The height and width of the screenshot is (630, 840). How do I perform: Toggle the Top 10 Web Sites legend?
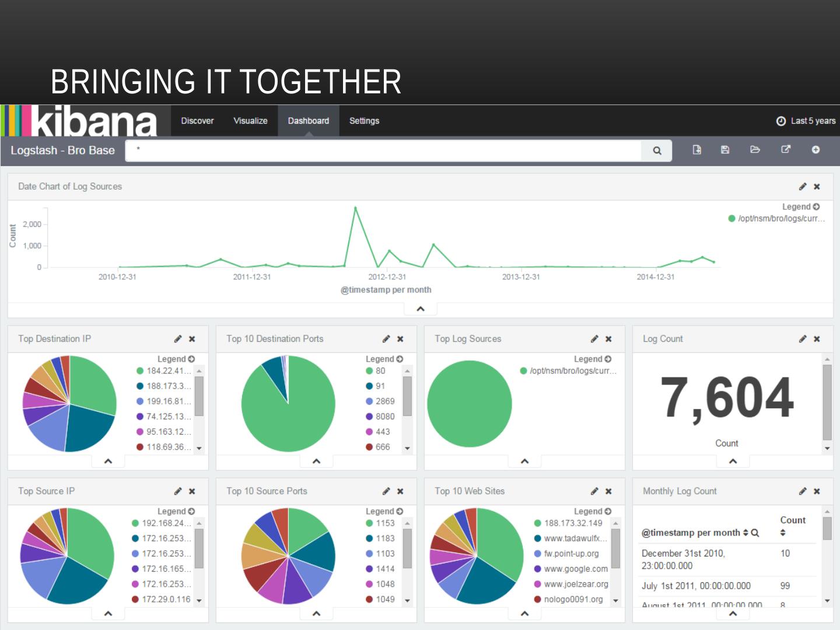pos(593,511)
